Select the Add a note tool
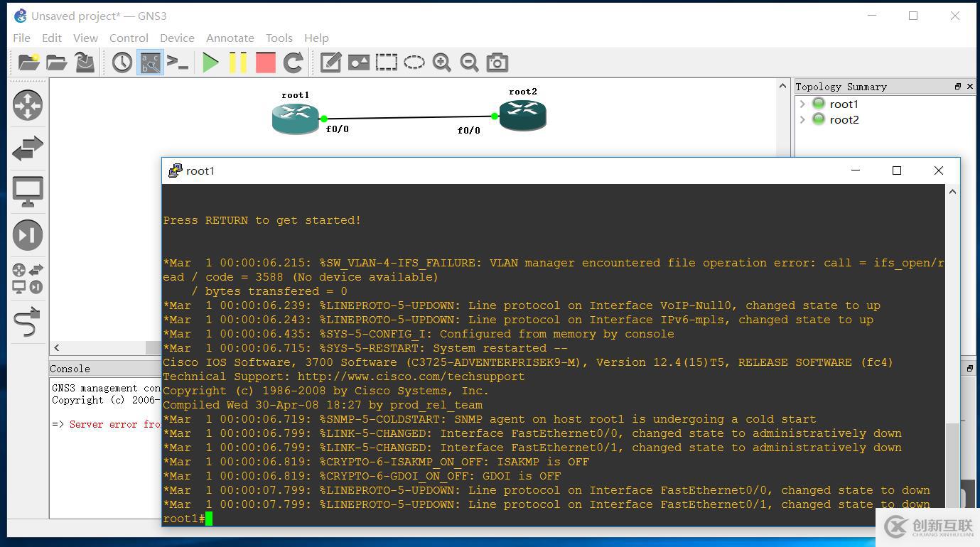Viewport: 980px width, 547px height. click(x=330, y=63)
